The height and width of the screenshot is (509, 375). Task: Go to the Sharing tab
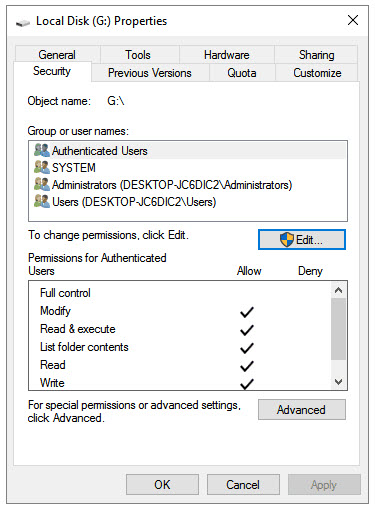pyautogui.click(x=316, y=55)
